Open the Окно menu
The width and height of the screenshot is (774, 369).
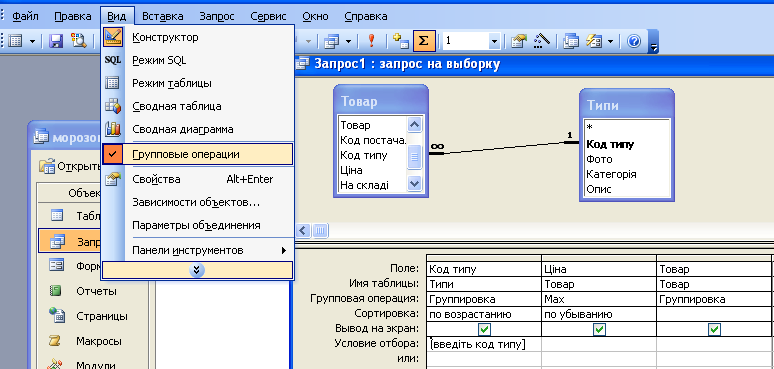point(315,16)
